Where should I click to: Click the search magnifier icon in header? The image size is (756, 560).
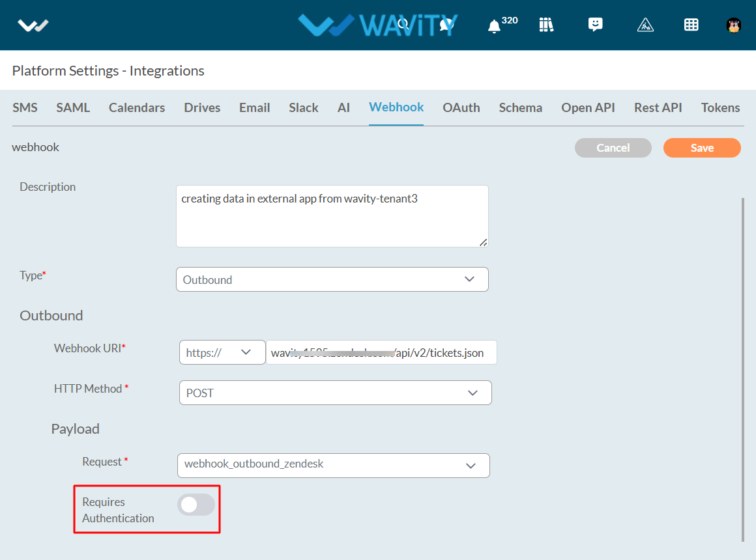(x=403, y=23)
